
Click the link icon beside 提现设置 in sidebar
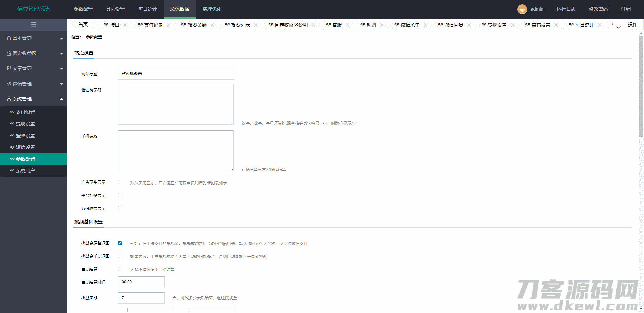12,124
